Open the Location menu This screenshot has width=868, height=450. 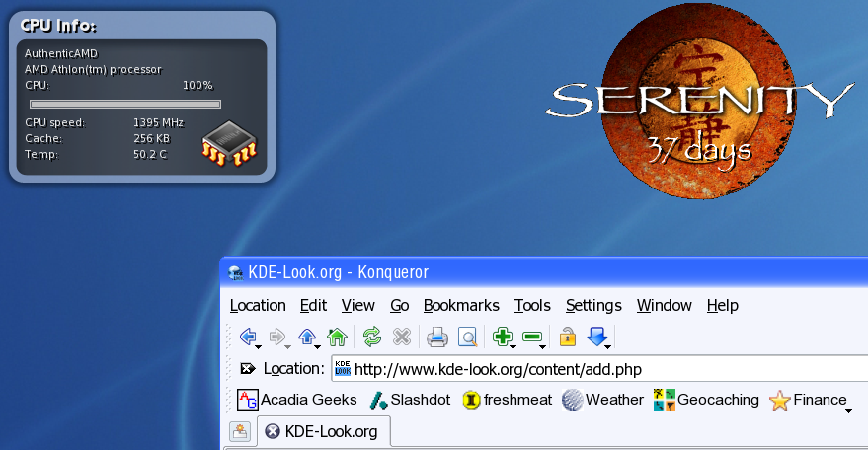click(258, 306)
